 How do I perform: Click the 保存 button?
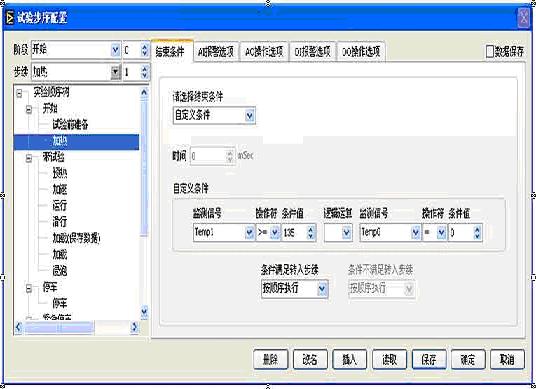click(x=429, y=359)
